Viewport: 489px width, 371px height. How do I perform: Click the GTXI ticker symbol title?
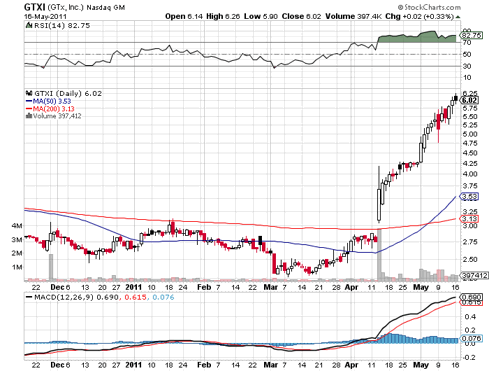click(x=34, y=7)
